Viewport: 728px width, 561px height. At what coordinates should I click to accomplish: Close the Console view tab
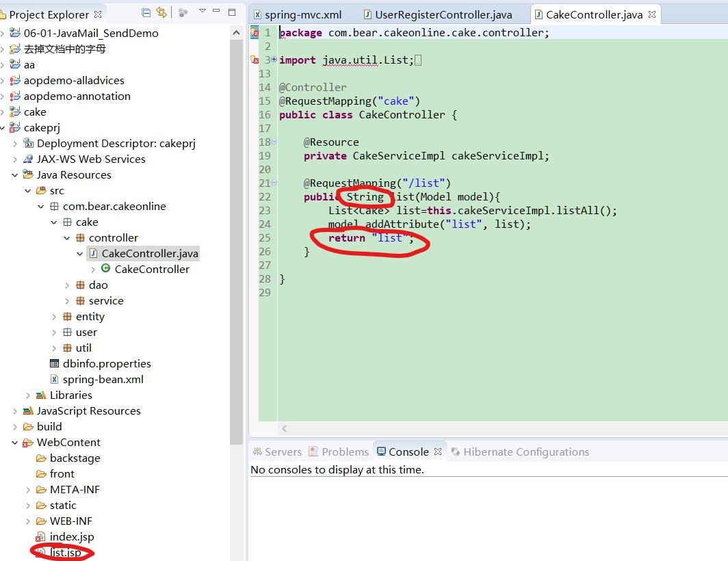click(438, 452)
